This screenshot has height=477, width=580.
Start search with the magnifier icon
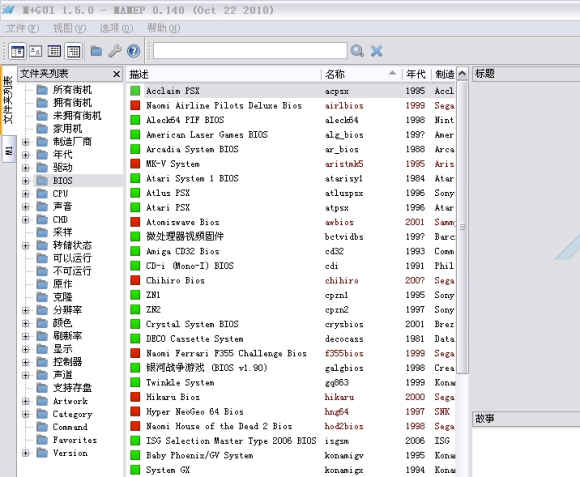(x=357, y=51)
